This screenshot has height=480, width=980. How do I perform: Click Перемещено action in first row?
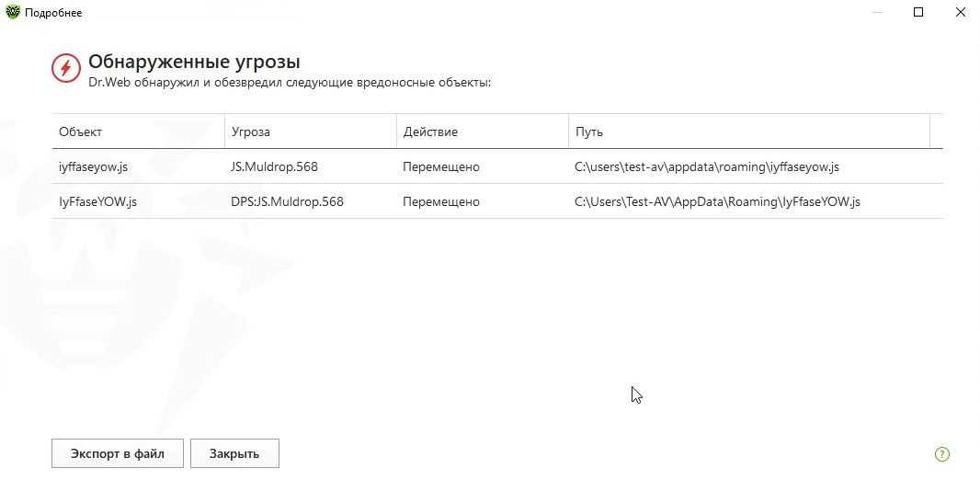[x=441, y=166]
